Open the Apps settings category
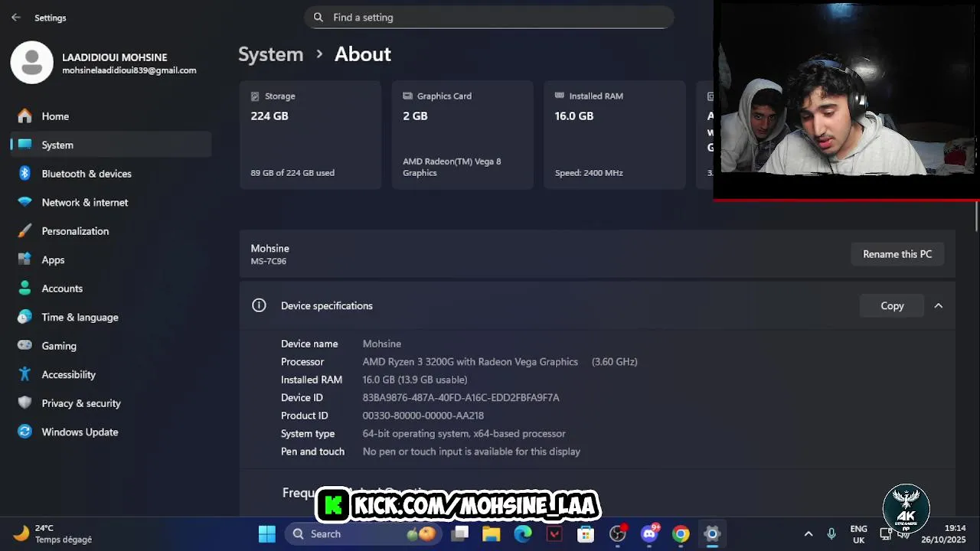The height and width of the screenshot is (551, 980). (x=111, y=259)
